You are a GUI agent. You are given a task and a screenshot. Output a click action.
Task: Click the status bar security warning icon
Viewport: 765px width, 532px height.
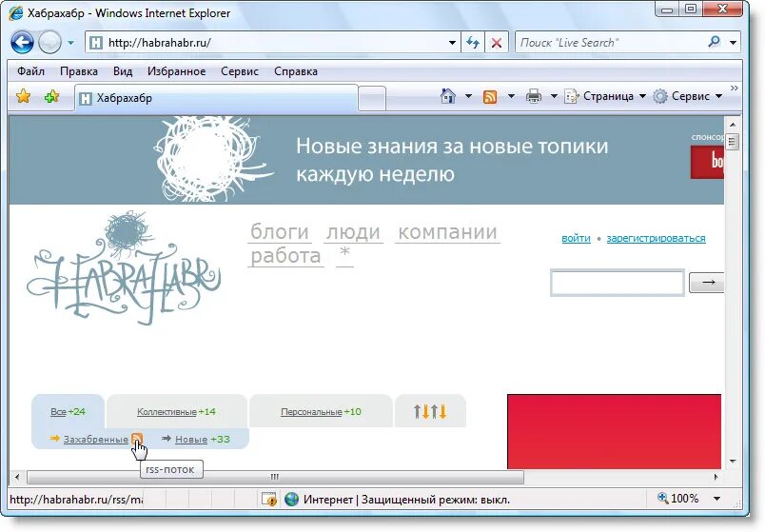[269, 499]
